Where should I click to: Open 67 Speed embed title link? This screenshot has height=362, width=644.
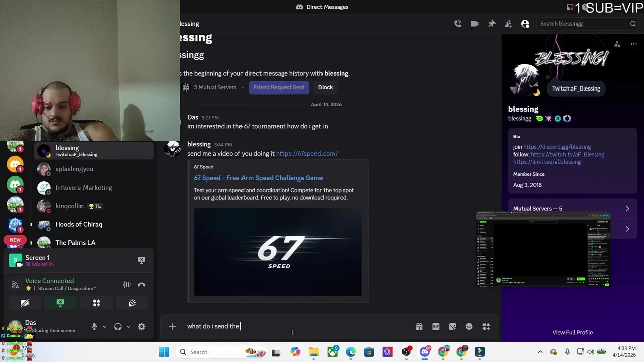pyautogui.click(x=258, y=178)
